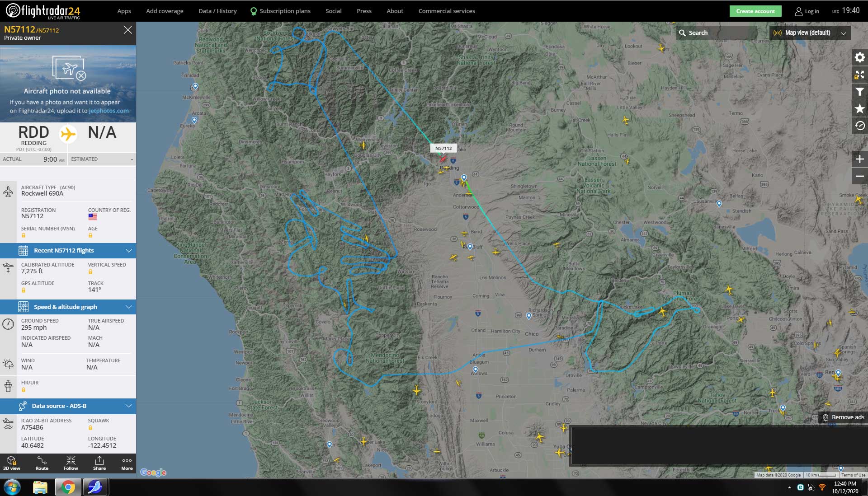This screenshot has height=496, width=868.
Task: Click the Share flight icon
Action: coord(99,463)
